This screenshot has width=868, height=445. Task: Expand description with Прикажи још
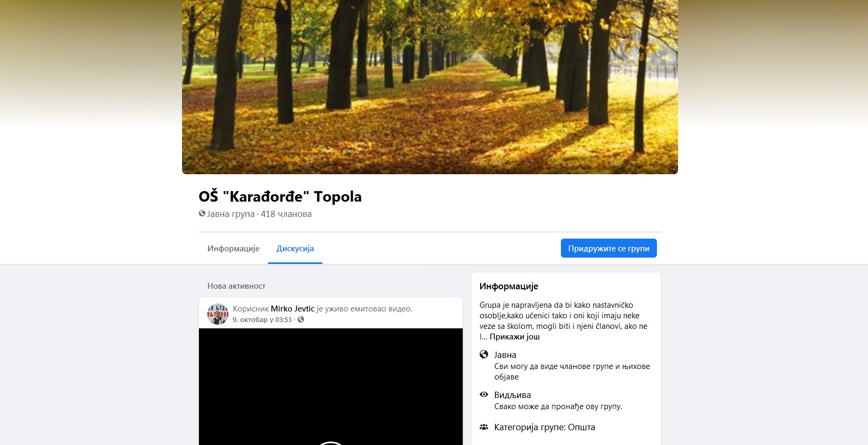(x=514, y=337)
